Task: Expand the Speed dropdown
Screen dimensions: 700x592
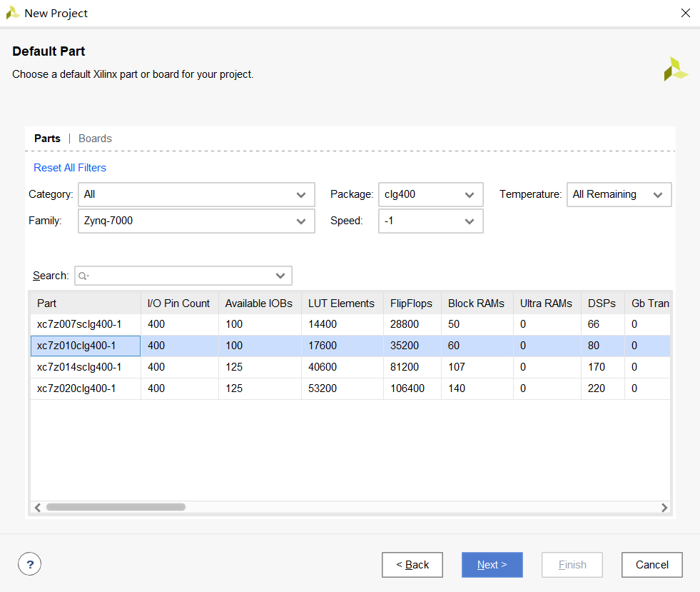Action: (430, 221)
